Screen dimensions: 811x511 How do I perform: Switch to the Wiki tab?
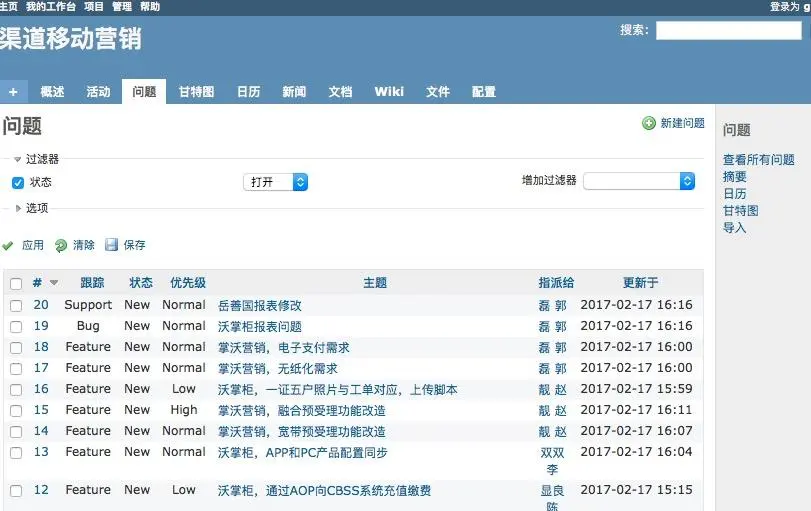tap(389, 92)
